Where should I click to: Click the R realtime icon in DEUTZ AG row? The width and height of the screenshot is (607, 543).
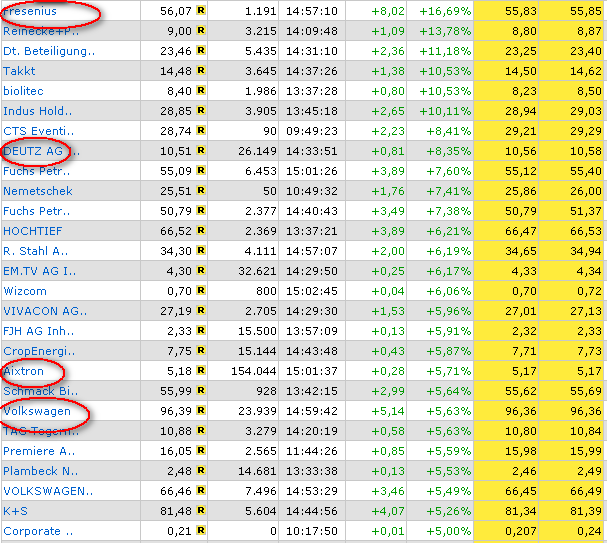coord(201,150)
